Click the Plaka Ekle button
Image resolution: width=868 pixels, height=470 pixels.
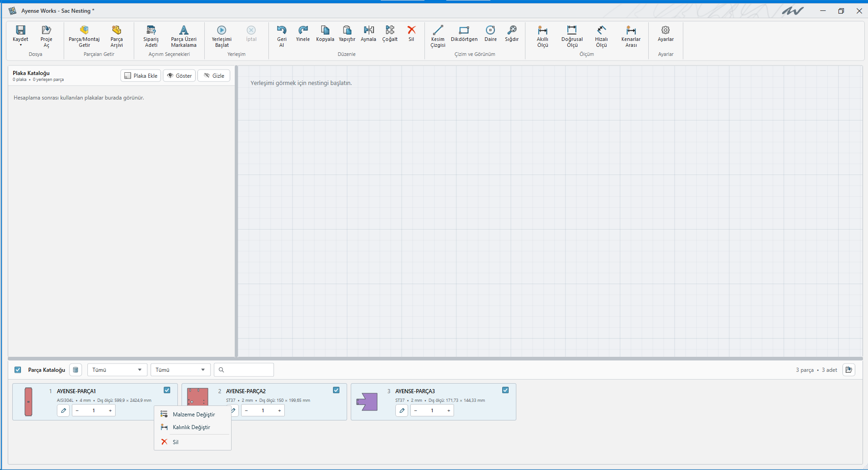[141, 75]
